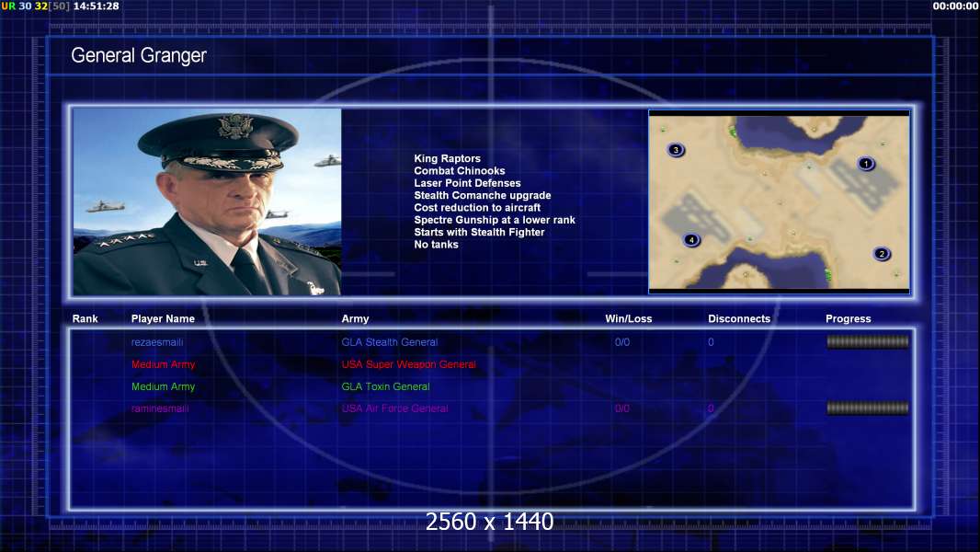Click the 'Army' column header
Viewport: 980px width, 552px height.
pyautogui.click(x=355, y=319)
